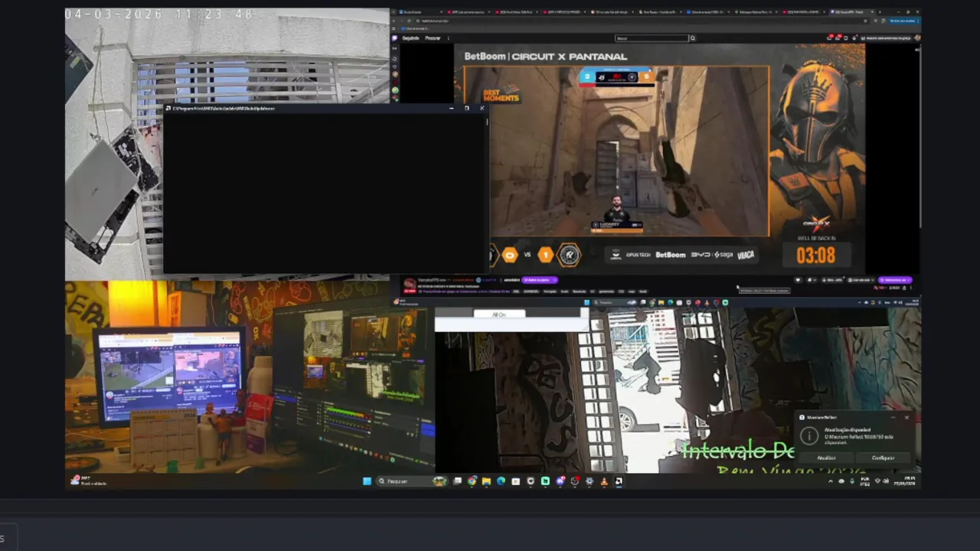Open the Procurar tab on Twitch
The image size is (980, 551).
coord(433,38)
